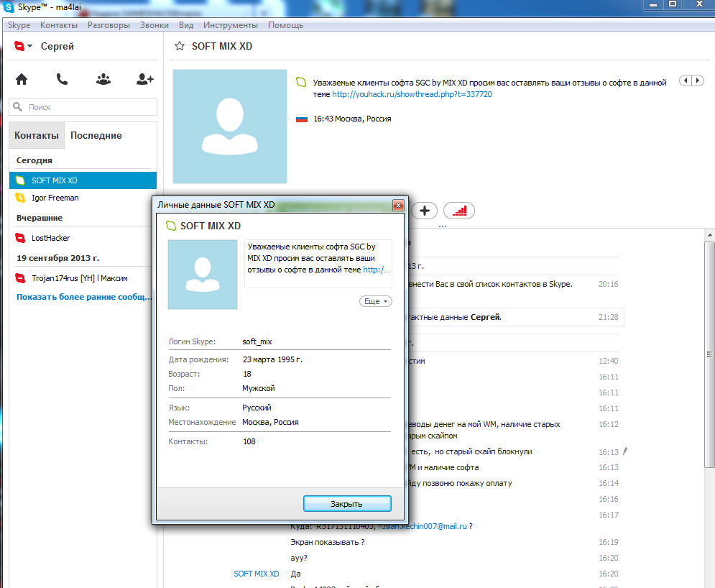Click Показать более ранние сообщ... link
This screenshot has width=715, height=588.
tap(84, 297)
